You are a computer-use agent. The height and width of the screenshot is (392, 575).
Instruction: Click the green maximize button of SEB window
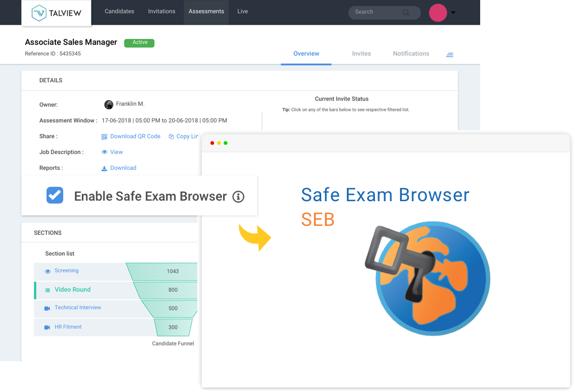pyautogui.click(x=225, y=143)
